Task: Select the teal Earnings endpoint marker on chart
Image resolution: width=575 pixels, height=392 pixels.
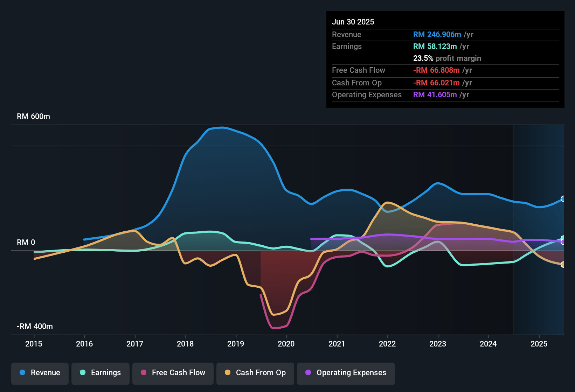Action: click(x=562, y=238)
